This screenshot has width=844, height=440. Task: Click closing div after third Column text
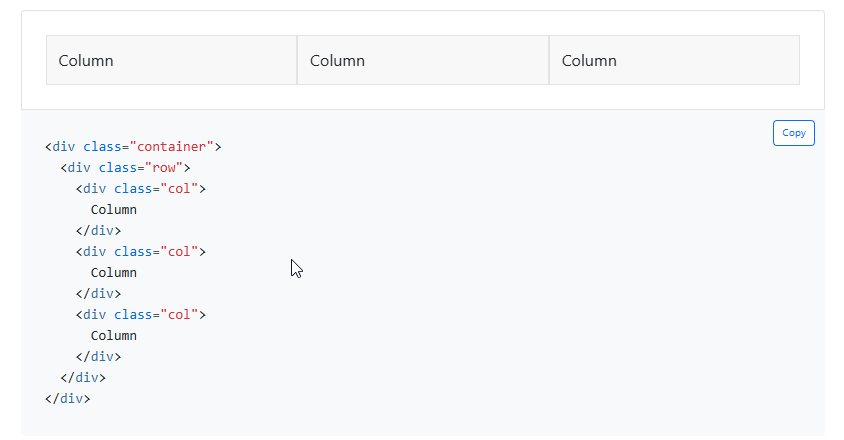(x=98, y=357)
